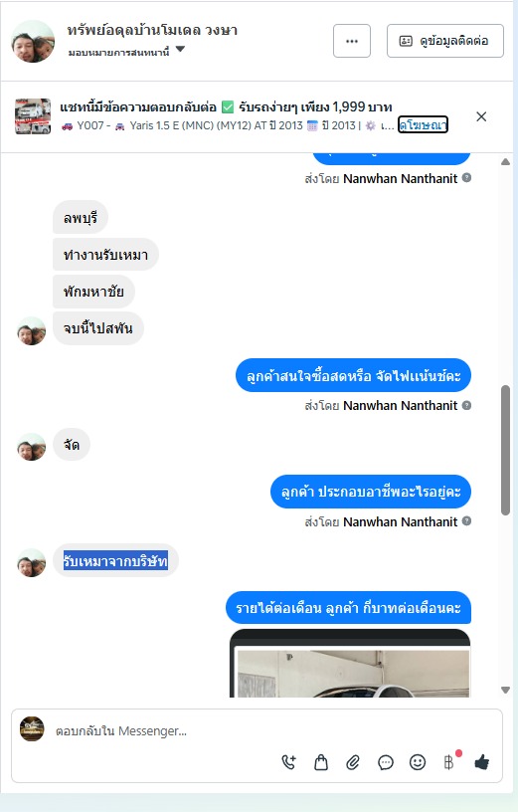Send a thumbs-up like
The image size is (518, 812).
pyautogui.click(x=482, y=762)
